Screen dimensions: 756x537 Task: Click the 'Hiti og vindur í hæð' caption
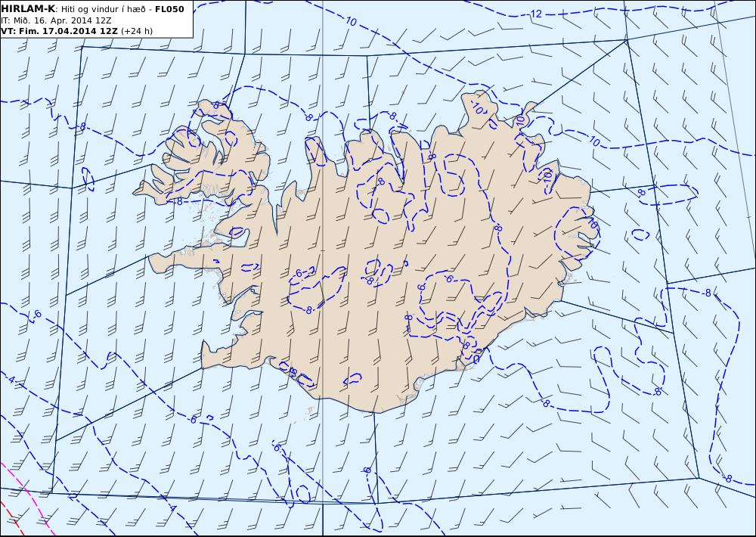[x=104, y=10]
